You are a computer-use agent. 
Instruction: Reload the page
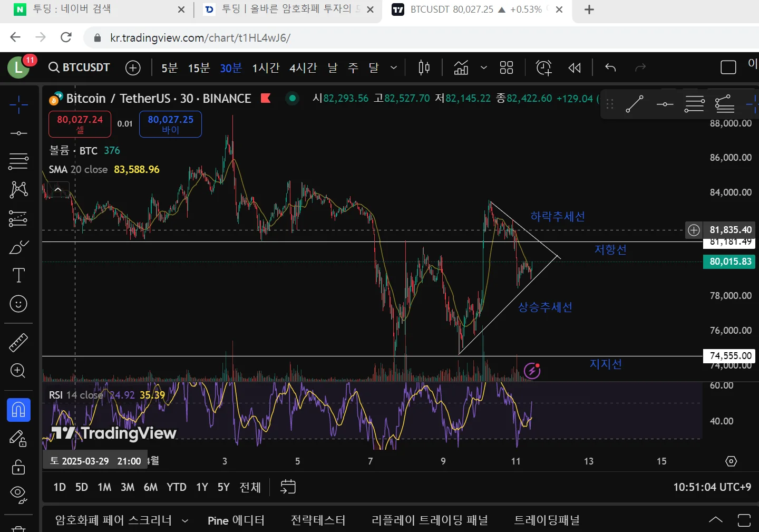coord(66,37)
